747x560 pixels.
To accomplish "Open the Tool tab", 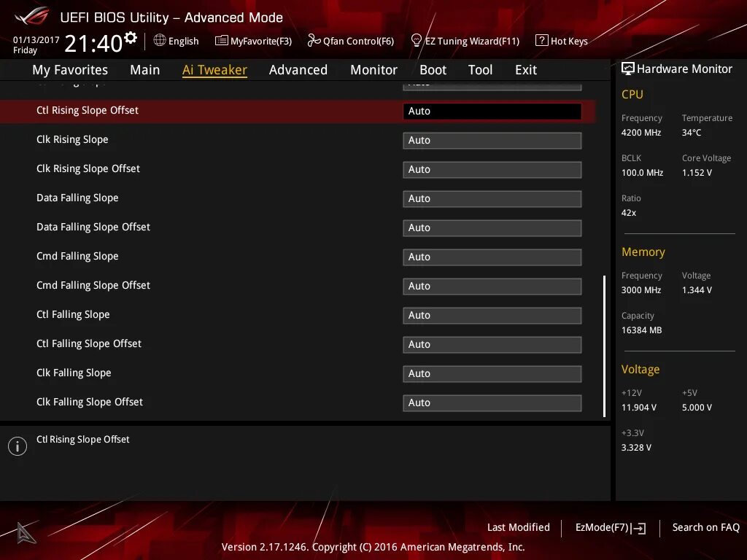I will (x=480, y=70).
